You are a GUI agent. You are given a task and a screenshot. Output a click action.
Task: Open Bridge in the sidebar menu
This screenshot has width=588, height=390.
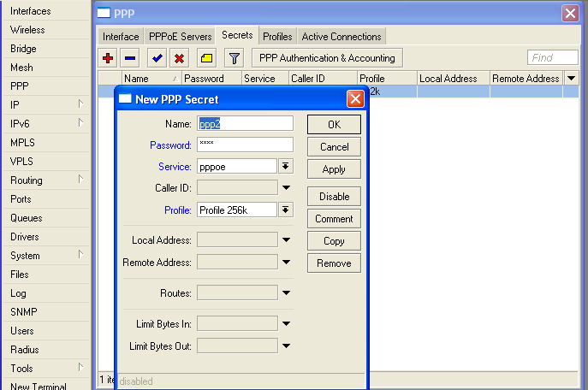[45, 49]
